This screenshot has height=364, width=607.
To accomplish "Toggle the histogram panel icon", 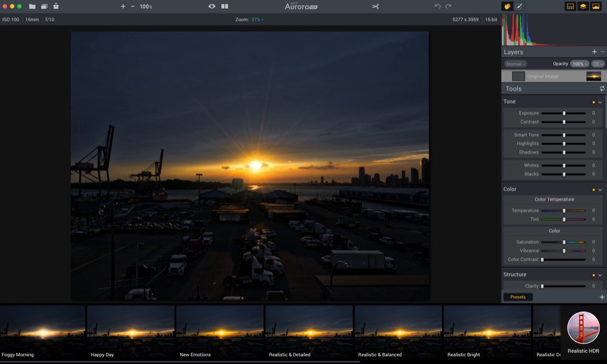I will coord(596,6).
